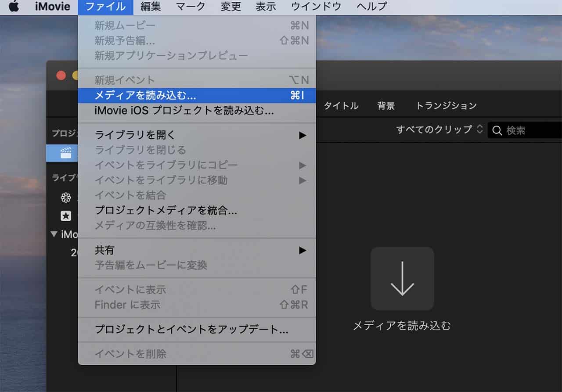Screen dimensions: 562x392
Task: Open the Apple menu
Action: pos(14,7)
